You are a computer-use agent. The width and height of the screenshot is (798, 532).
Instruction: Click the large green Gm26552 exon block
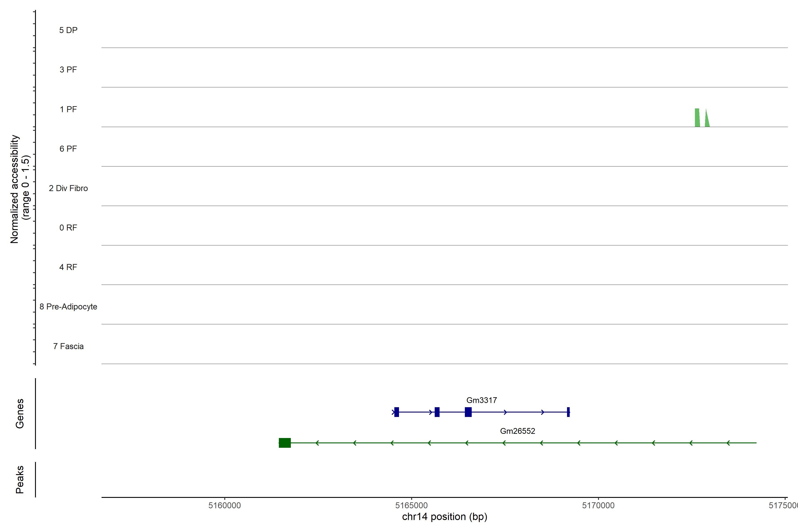[x=285, y=443]
